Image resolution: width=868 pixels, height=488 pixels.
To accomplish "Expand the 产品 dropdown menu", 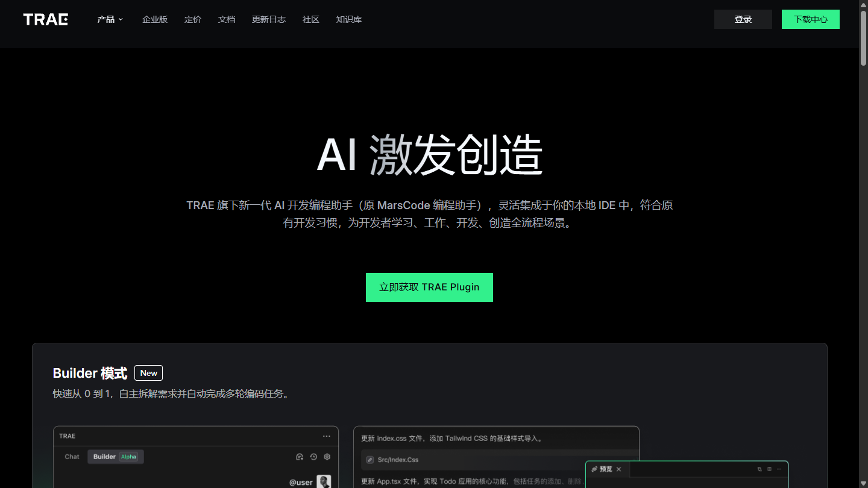I will (x=110, y=19).
